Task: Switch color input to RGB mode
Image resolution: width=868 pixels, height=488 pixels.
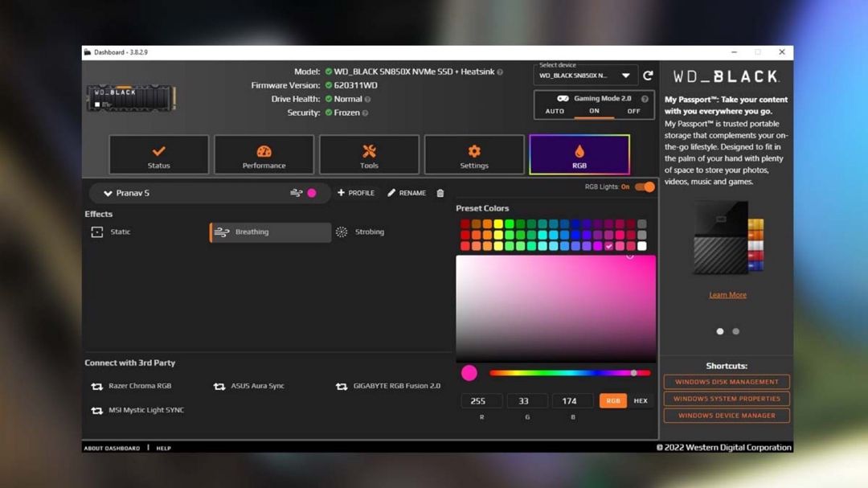Action: (x=612, y=400)
